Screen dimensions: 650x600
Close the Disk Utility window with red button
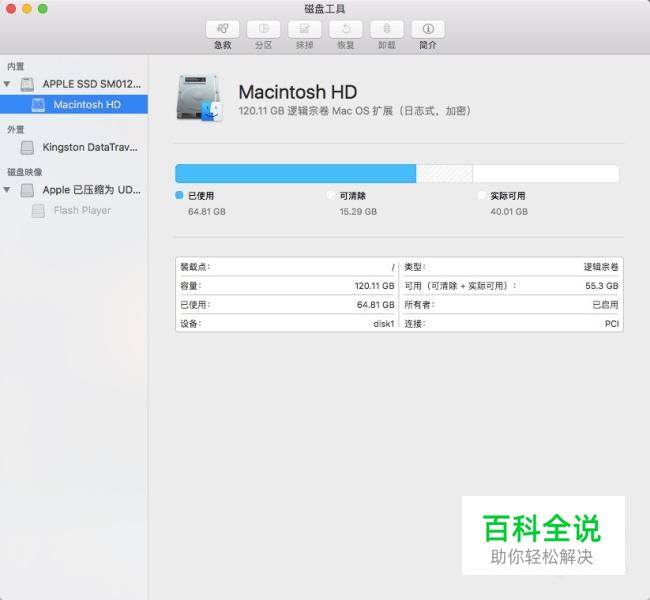tap(11, 9)
